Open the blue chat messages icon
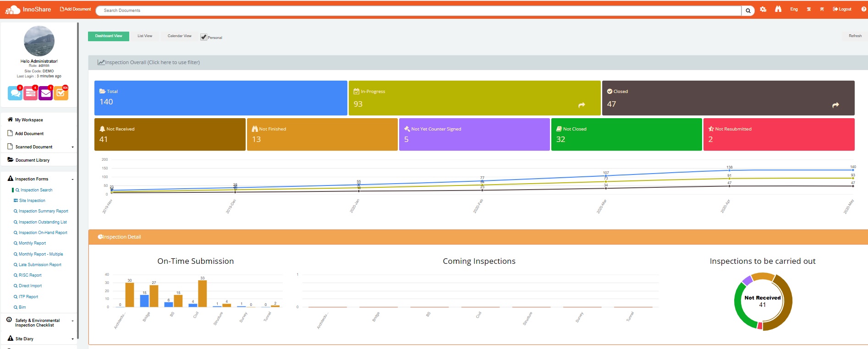The height and width of the screenshot is (349, 868). [15, 93]
